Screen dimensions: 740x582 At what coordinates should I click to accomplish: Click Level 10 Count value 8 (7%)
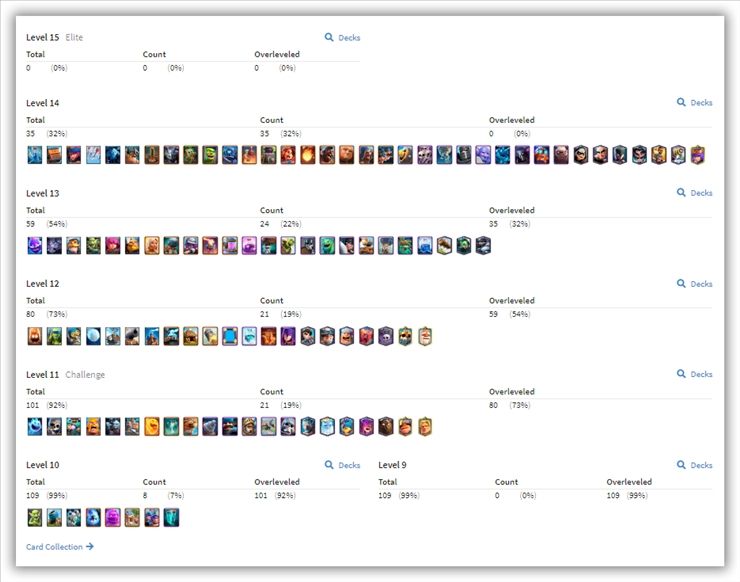[163, 495]
